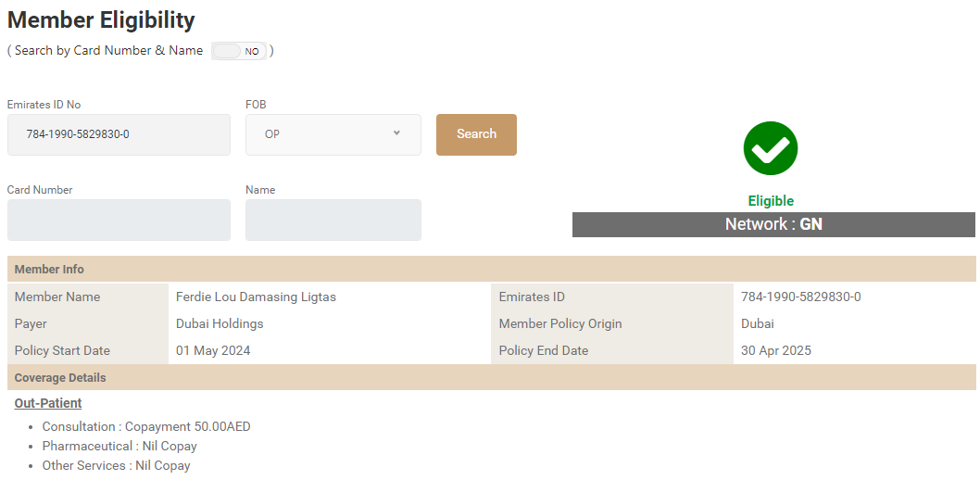Click the Eligible status text
The width and height of the screenshot is (980, 480).
pyautogui.click(x=771, y=201)
